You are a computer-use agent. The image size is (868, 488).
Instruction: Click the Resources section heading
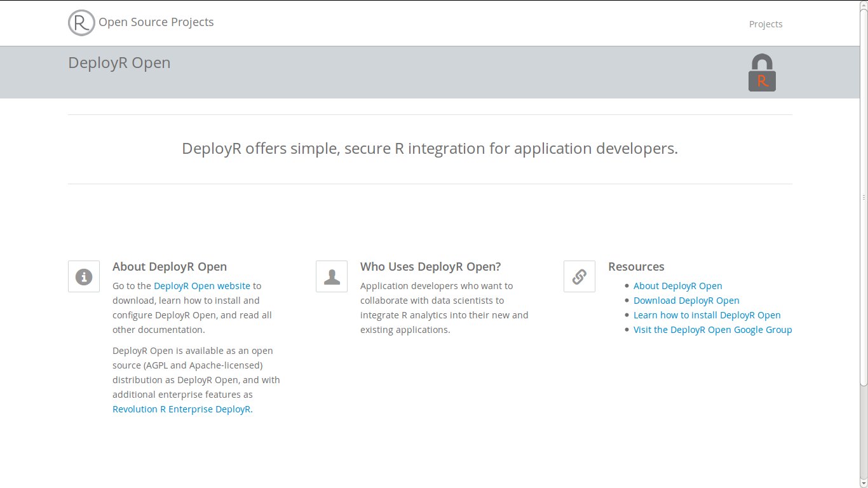[x=636, y=267]
